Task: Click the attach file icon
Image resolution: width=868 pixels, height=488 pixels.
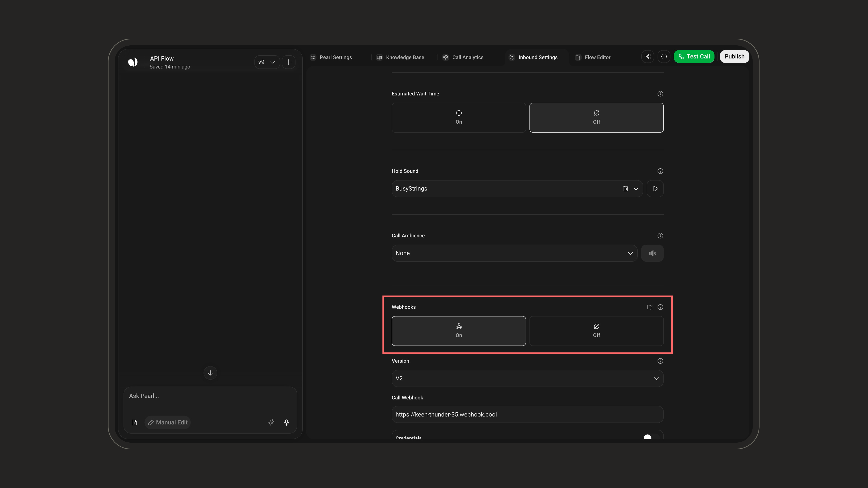Action: [x=134, y=422]
